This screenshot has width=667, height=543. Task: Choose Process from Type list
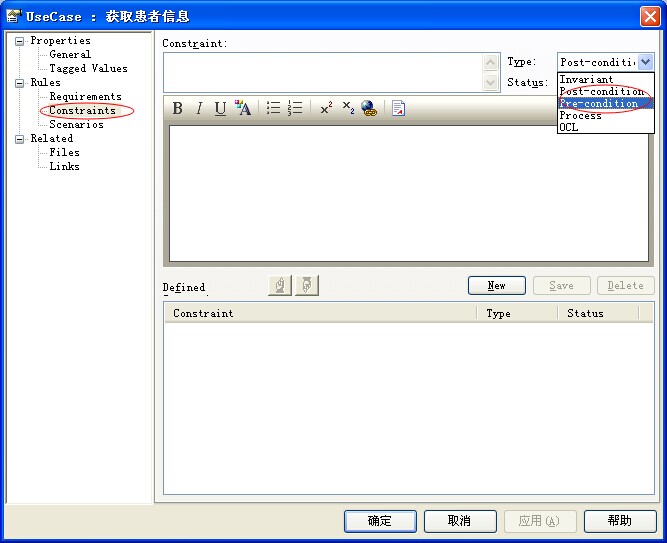(x=605, y=115)
